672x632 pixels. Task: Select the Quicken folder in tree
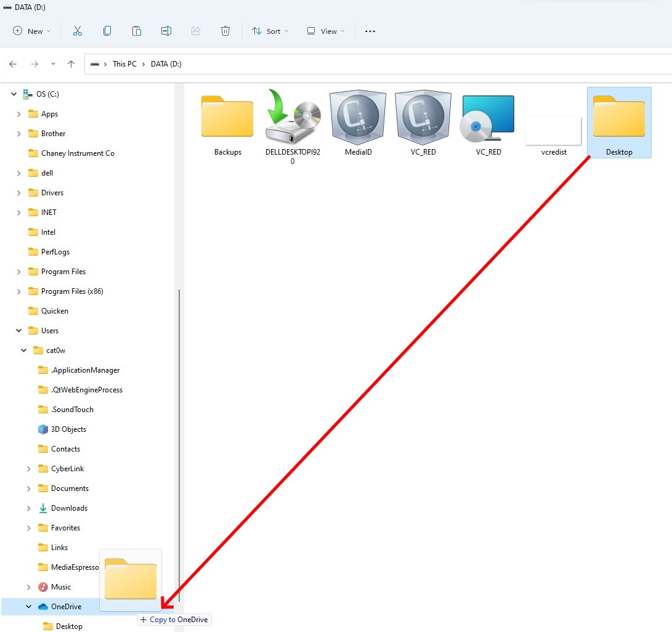(48, 310)
